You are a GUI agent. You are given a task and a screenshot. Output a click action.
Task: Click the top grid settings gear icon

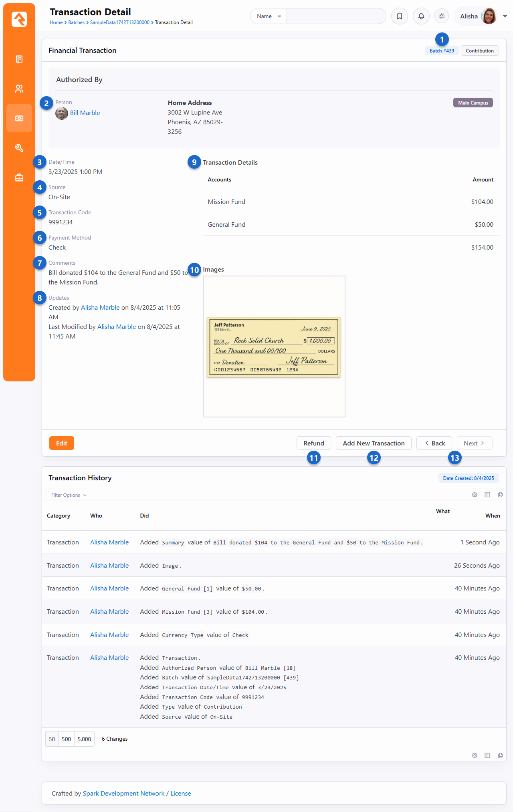[x=475, y=495]
